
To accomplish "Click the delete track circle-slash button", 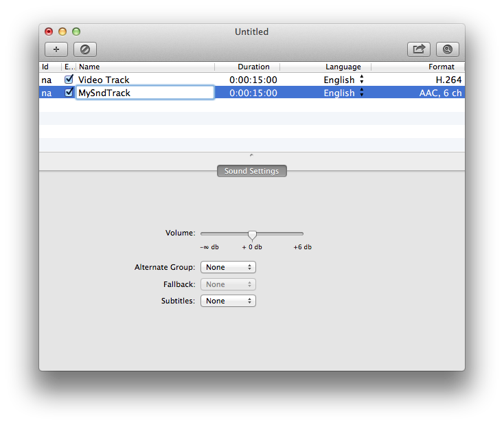I will coord(85,49).
